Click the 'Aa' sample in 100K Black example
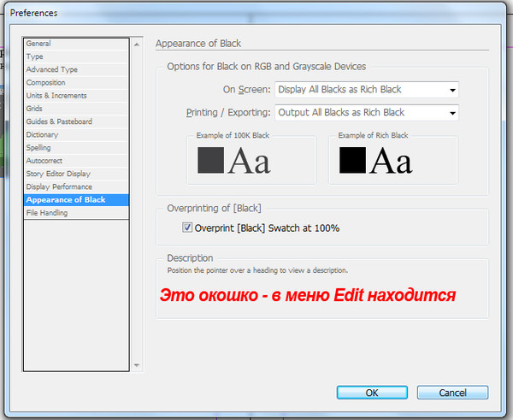This screenshot has width=513, height=420. pos(249,161)
